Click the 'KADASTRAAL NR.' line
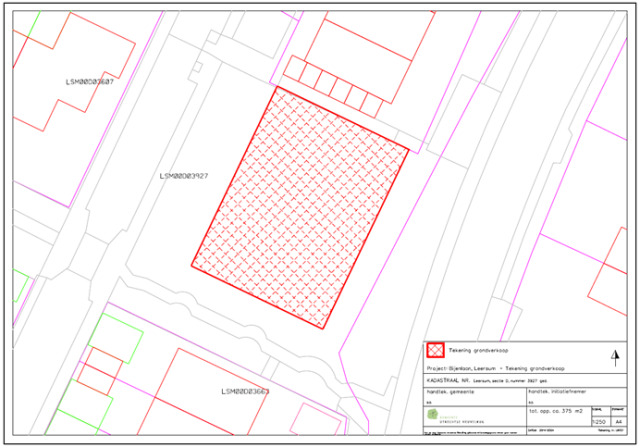 pyautogui.click(x=487, y=380)
